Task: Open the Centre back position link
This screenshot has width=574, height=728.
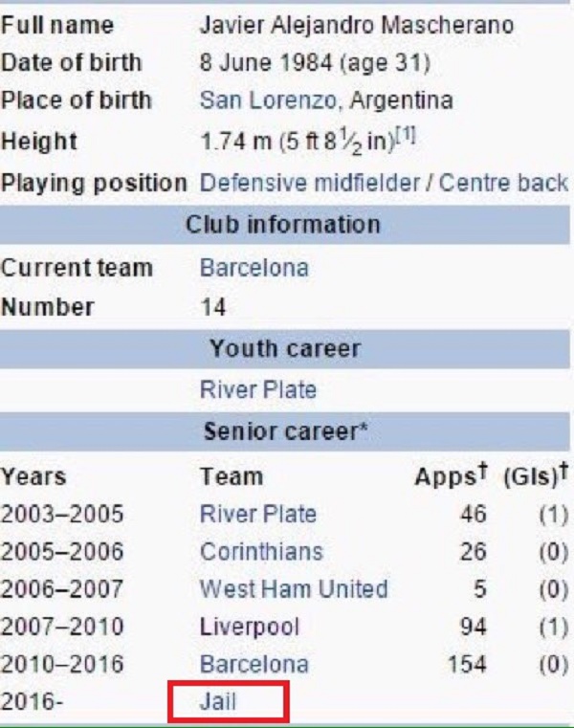Action: pyautogui.click(x=503, y=183)
